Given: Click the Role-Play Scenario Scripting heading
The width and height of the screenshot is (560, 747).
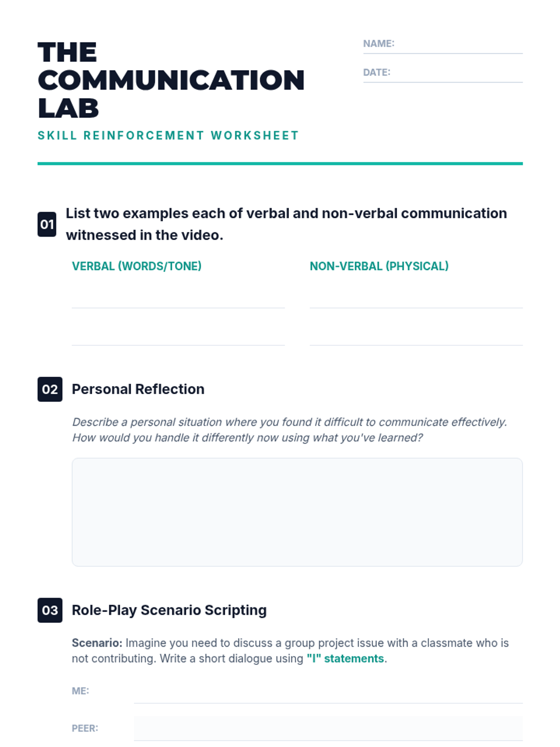Looking at the screenshot, I should 169,610.
